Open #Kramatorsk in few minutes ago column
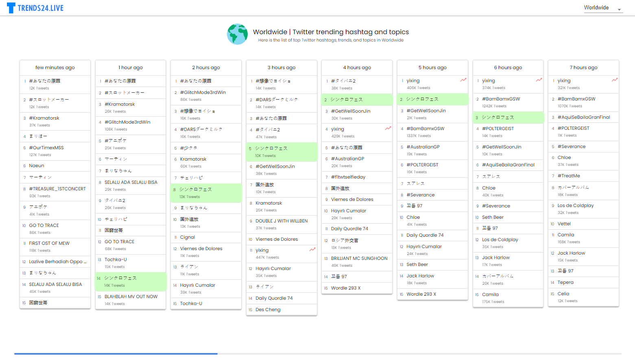Image resolution: width=635 pixels, height=364 pixels. pyautogui.click(x=44, y=118)
